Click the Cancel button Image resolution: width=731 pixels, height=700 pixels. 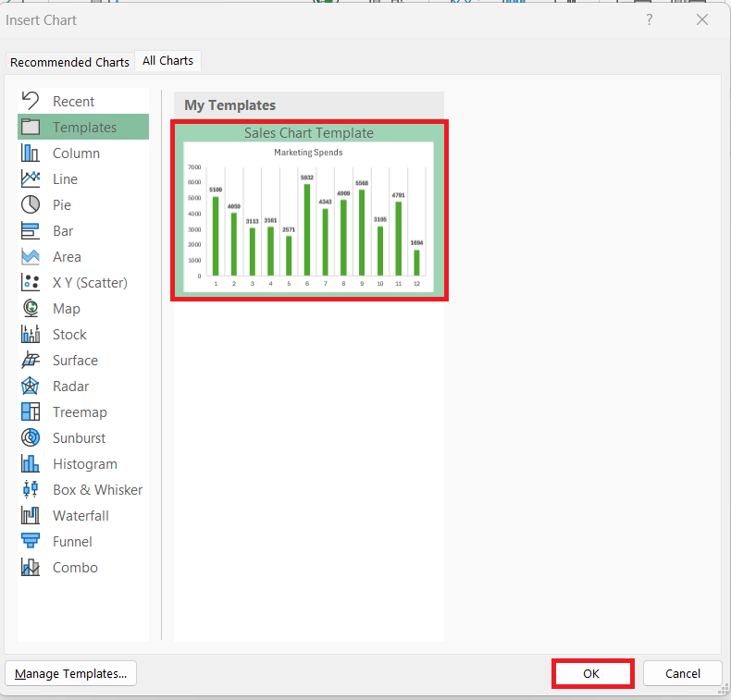[683, 673]
